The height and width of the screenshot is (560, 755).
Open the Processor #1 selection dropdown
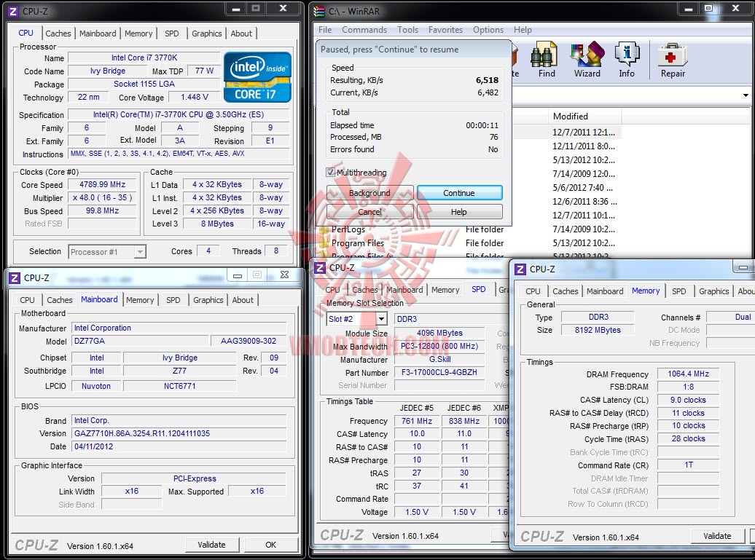(x=107, y=252)
